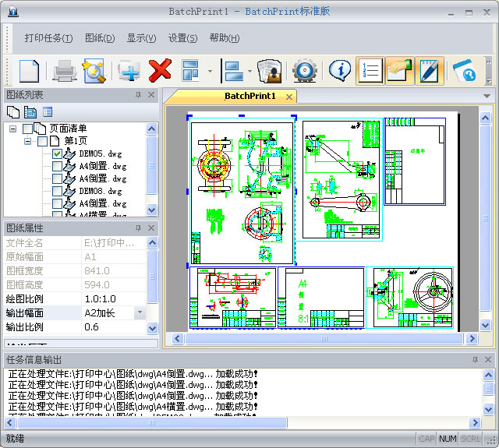
Task: Check the DEMO8.dwg checkbox
Action: pyautogui.click(x=58, y=191)
